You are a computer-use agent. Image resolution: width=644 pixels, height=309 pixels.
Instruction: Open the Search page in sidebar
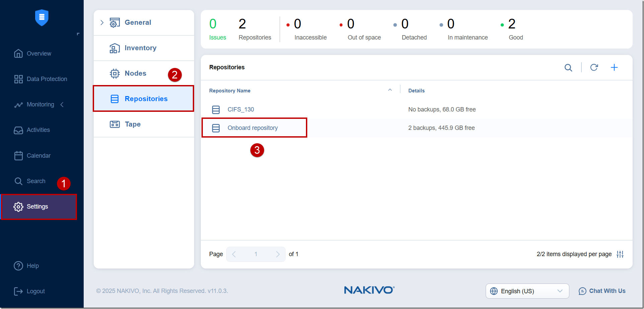pyautogui.click(x=29, y=181)
